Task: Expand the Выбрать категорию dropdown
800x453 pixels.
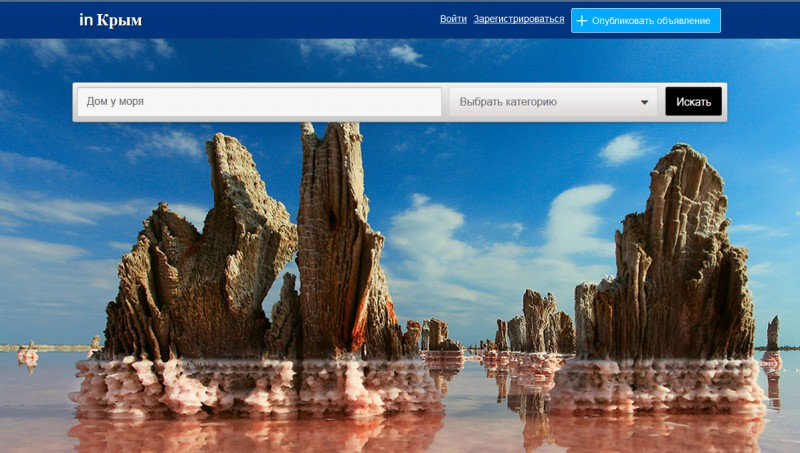Action: coord(553,102)
